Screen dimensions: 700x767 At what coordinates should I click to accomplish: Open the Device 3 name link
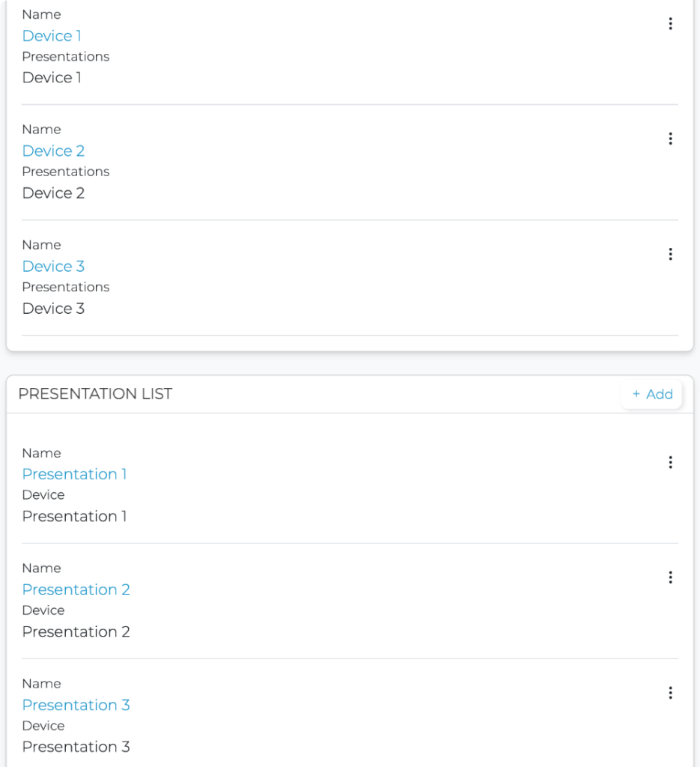[53, 267]
